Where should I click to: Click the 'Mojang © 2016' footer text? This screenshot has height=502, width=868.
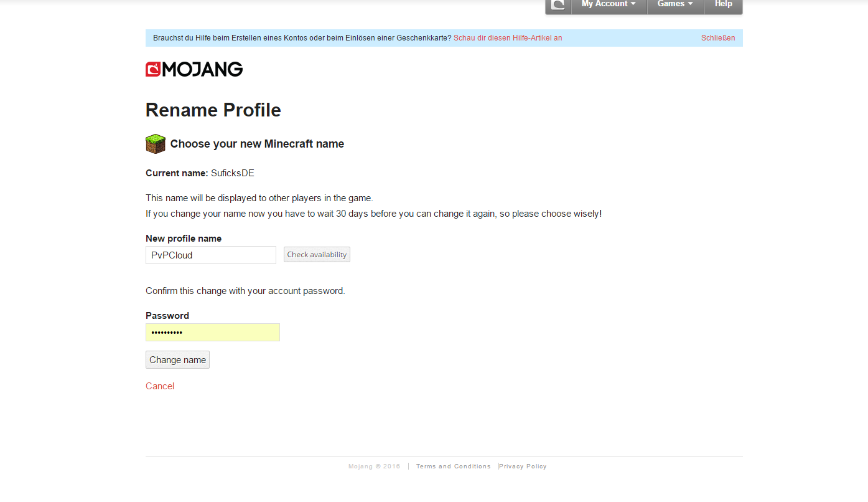375,466
